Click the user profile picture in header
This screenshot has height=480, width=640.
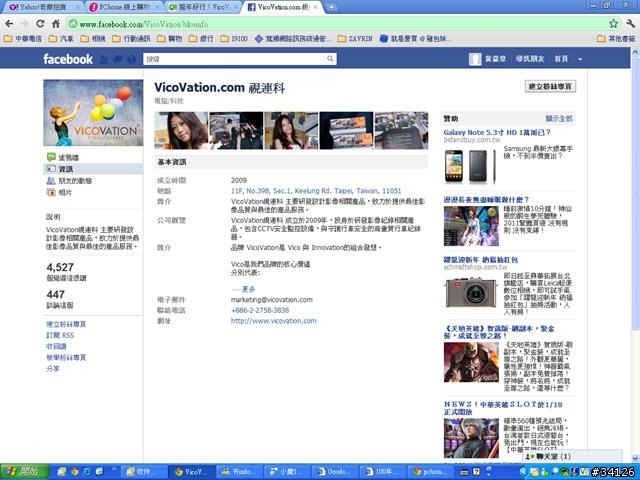[475, 59]
